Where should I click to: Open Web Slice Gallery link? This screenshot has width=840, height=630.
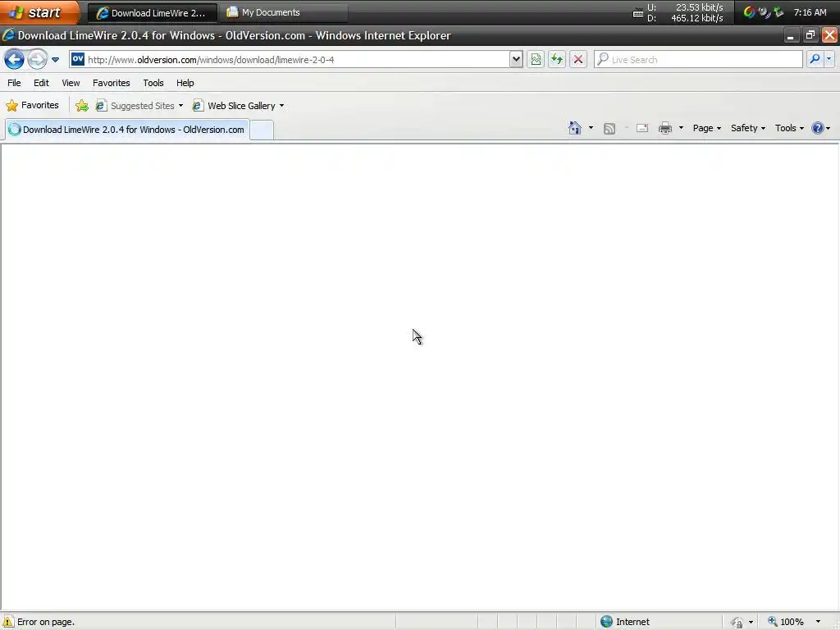click(238, 106)
